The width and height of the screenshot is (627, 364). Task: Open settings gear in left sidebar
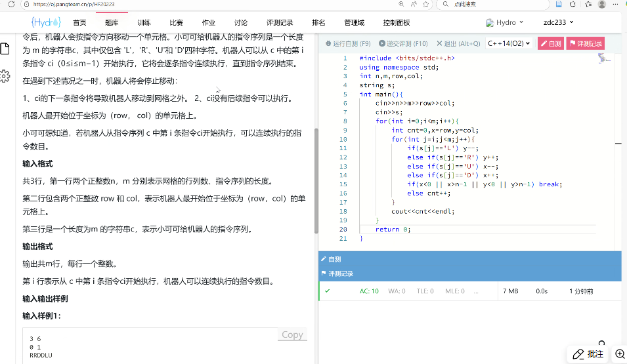(x=5, y=76)
